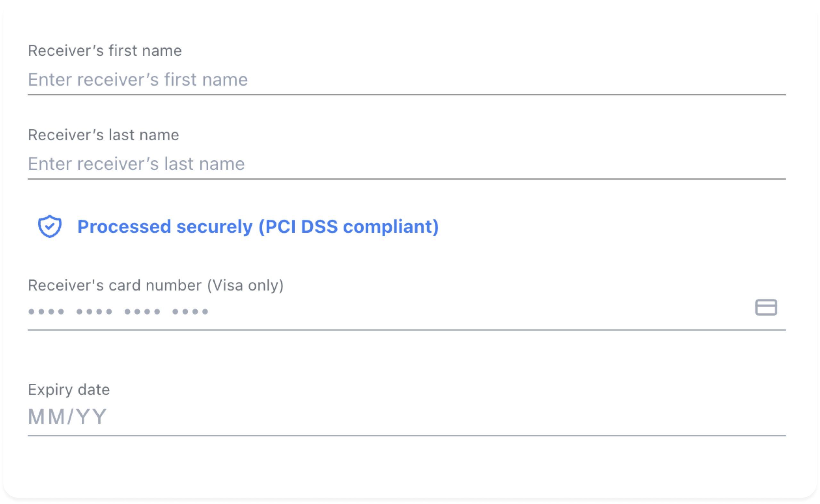820x504 pixels.
Task: Click the credit card icon in card field
Action: tap(766, 307)
